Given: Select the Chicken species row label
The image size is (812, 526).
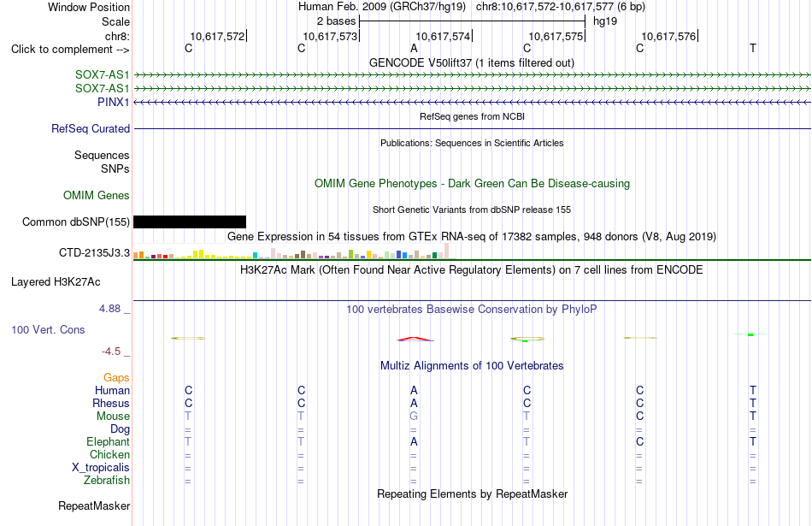Looking at the screenshot, I should (109, 454).
